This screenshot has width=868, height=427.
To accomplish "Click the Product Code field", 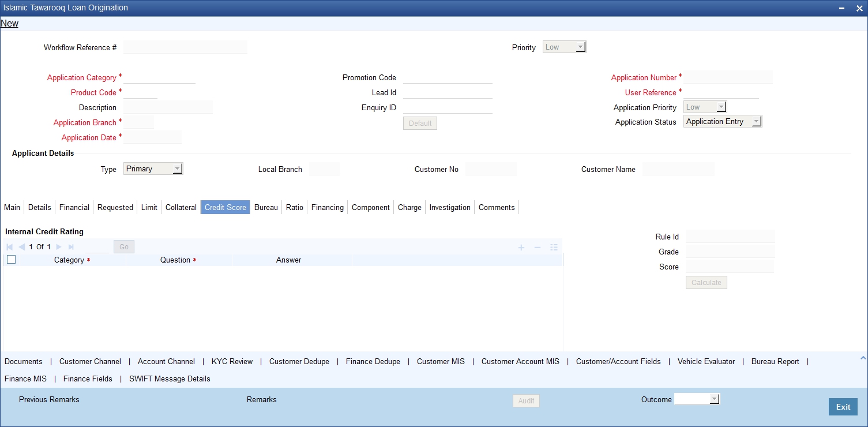I will tap(141, 92).
